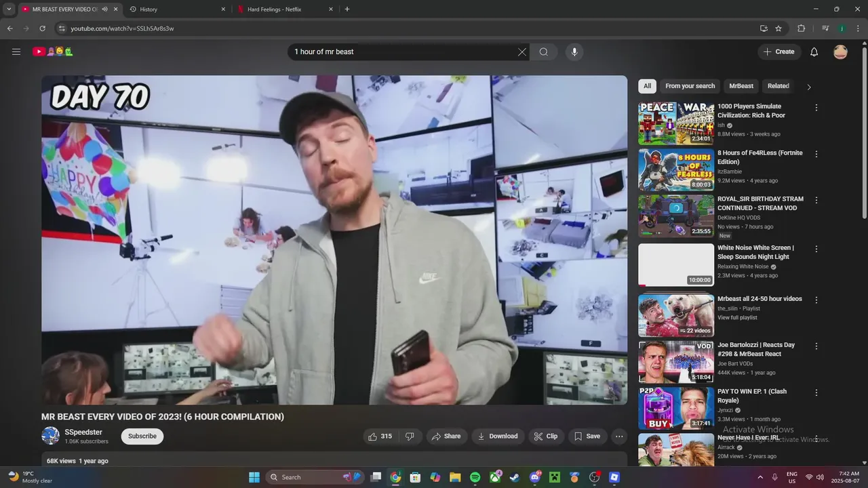Open 8 Hours of Fe4RLess thumbnail

pyautogui.click(x=676, y=169)
